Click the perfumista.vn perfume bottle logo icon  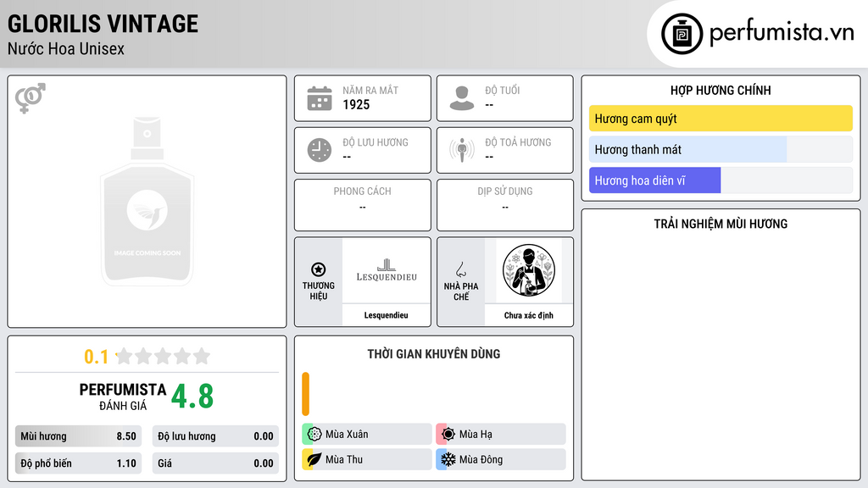click(x=682, y=34)
